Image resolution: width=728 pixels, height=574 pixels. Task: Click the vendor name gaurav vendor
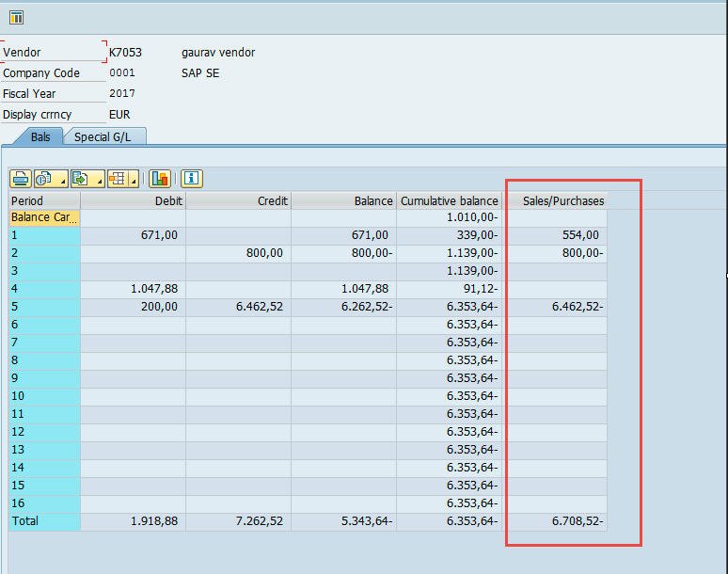coord(218,52)
